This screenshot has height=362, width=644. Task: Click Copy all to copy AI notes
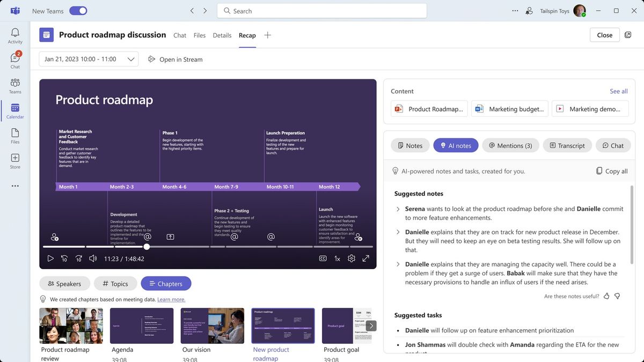pyautogui.click(x=611, y=171)
